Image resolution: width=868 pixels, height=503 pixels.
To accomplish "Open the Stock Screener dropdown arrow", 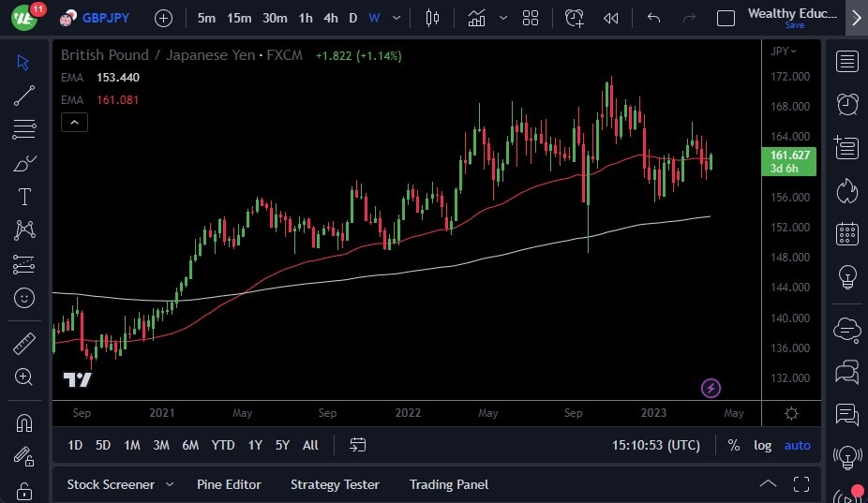I will [170, 484].
